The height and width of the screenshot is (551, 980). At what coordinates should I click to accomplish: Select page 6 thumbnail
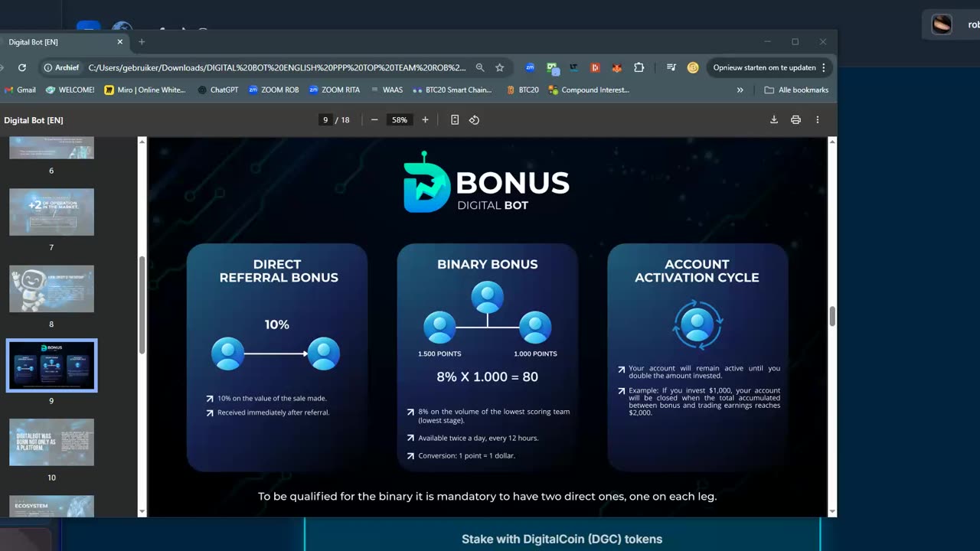51,148
